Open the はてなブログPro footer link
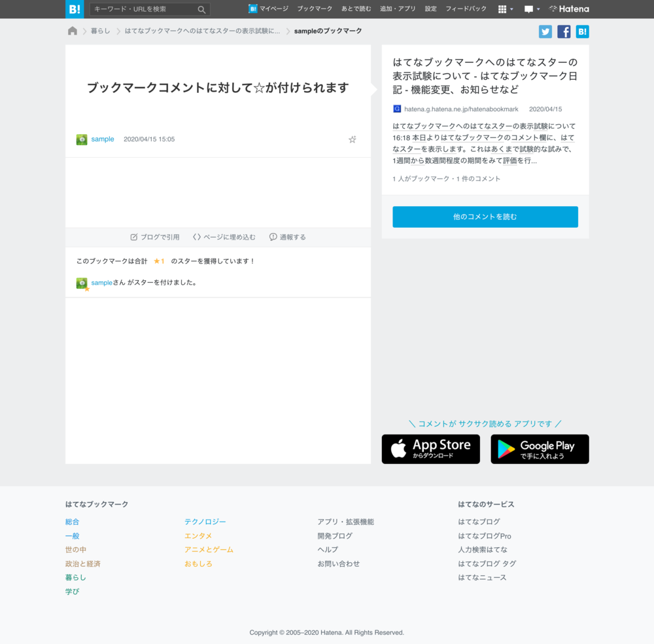Screen dimensions: 654x644 [485, 536]
